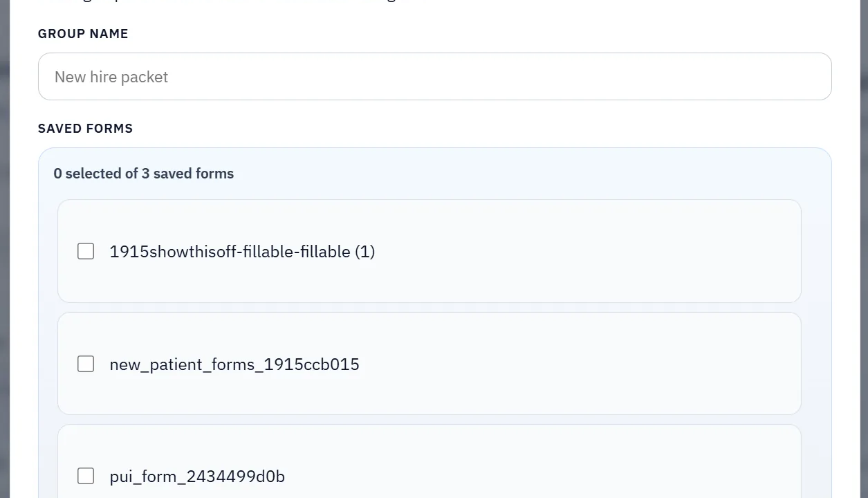Enable the pui_form_2434499d0b checkbox
This screenshot has width=868, height=498.
(86, 476)
